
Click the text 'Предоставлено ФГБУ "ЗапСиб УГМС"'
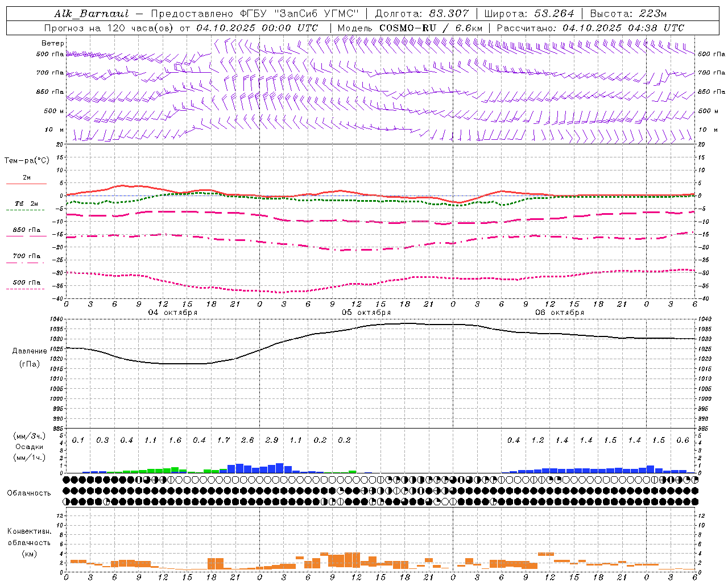coord(255,14)
